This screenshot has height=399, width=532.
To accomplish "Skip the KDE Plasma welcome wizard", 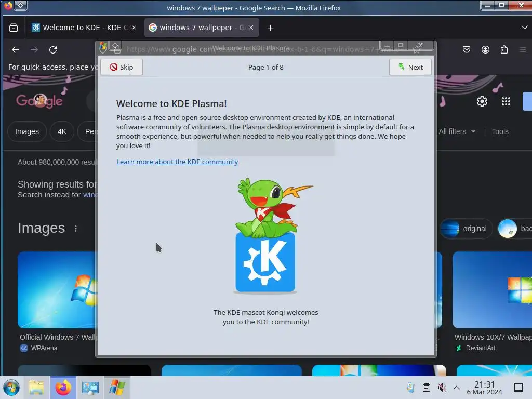I will point(122,67).
